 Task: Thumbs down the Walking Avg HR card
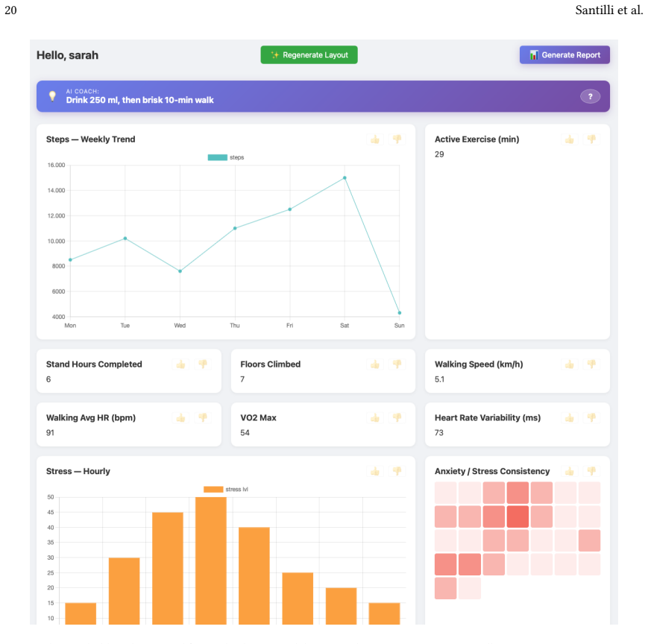coord(203,418)
